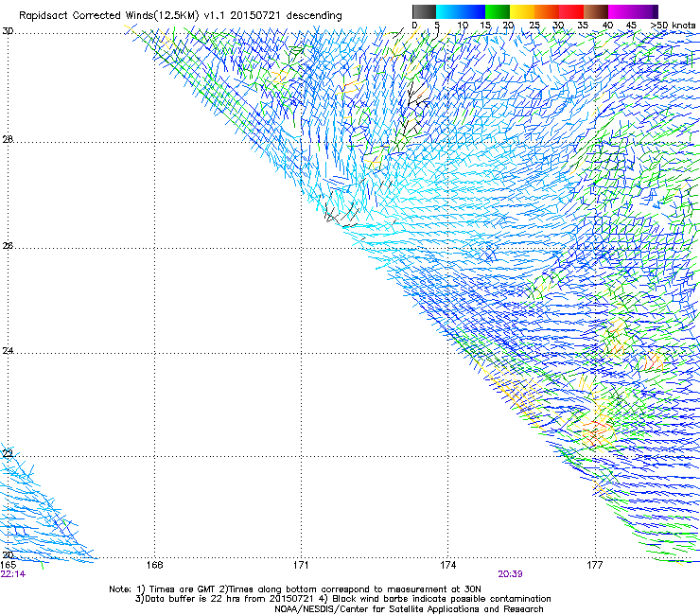Click the longitude label '165'
The height and width of the screenshot is (615, 700).
point(9,565)
